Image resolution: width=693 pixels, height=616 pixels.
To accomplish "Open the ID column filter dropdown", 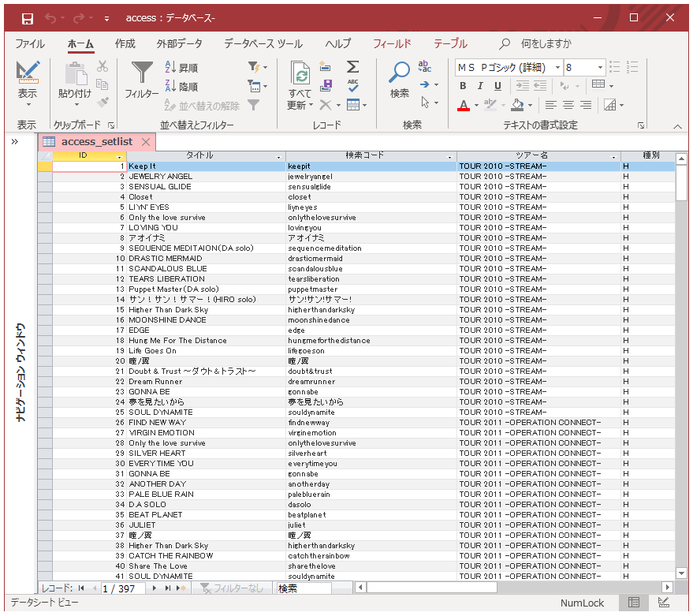I will coord(119,157).
